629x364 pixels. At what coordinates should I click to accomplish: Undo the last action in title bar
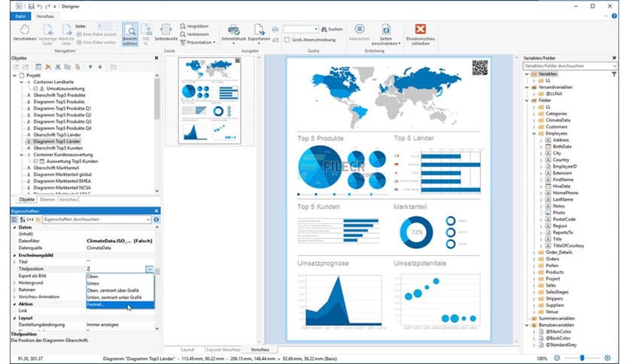coord(40,7)
